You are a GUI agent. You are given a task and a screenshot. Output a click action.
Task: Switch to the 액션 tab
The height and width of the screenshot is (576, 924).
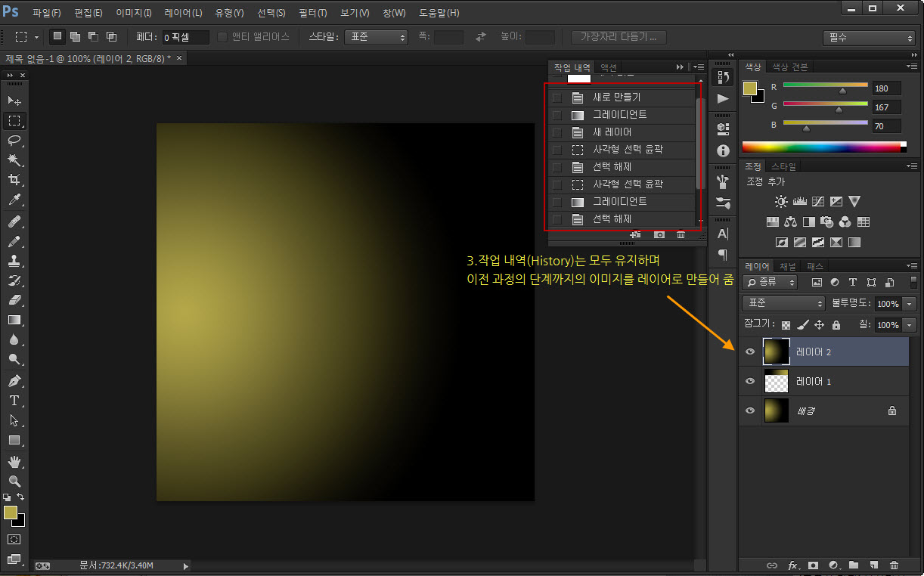[x=608, y=67]
